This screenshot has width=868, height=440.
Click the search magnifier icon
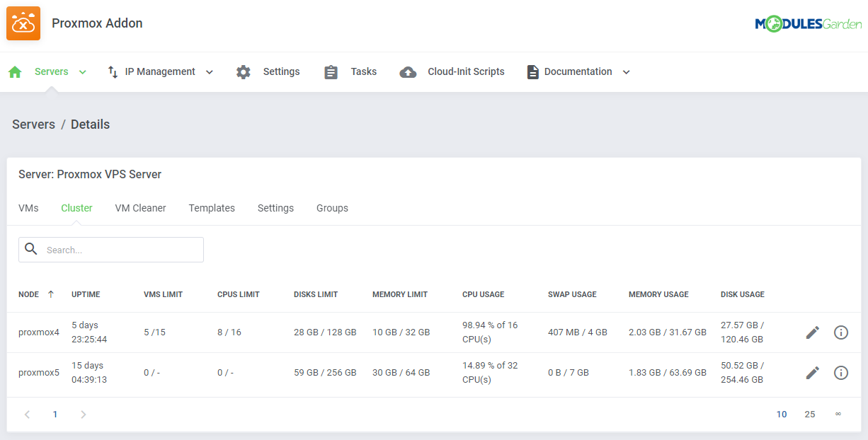tap(31, 249)
